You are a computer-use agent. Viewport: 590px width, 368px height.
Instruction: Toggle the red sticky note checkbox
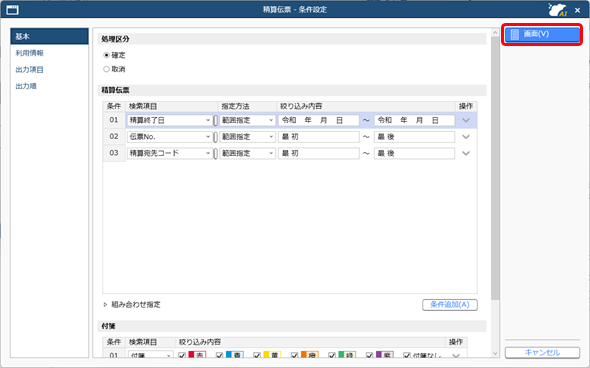(182, 355)
